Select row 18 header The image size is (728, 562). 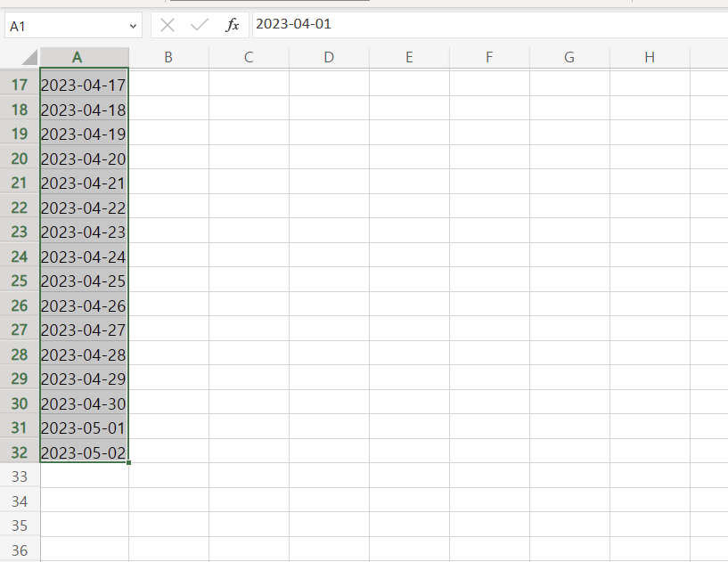(x=20, y=109)
